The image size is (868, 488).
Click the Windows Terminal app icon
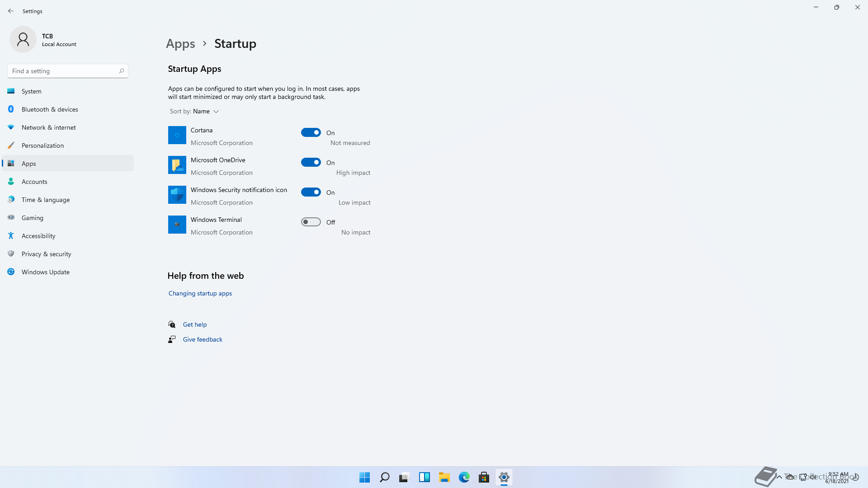coord(177,225)
